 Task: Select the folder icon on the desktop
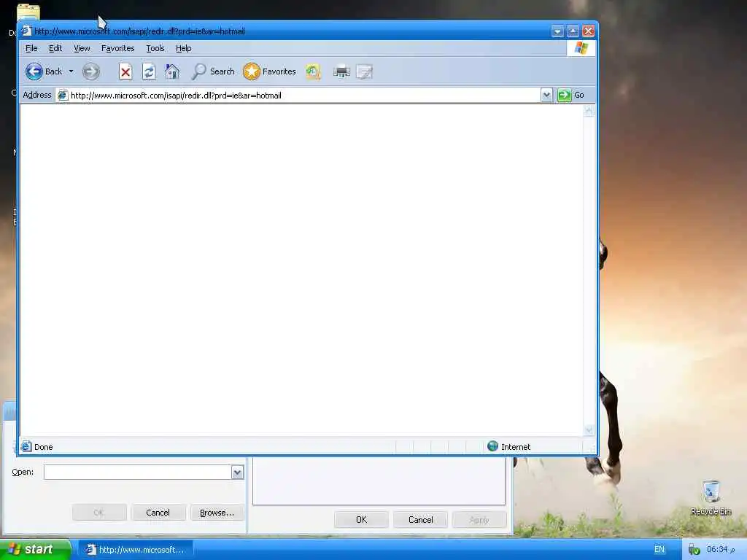(28, 12)
